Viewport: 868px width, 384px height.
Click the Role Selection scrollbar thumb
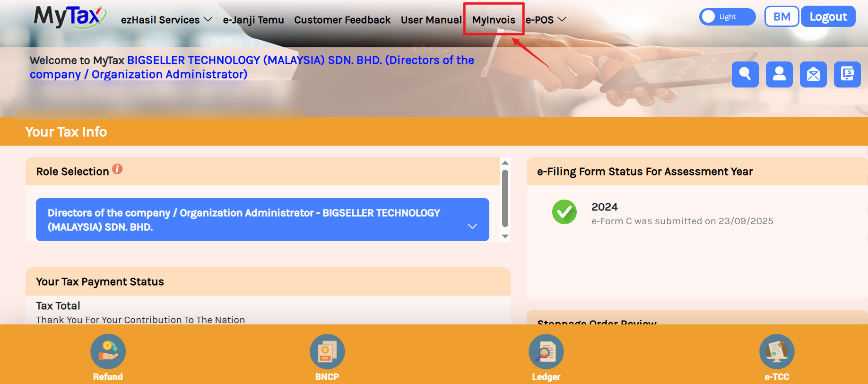click(505, 199)
